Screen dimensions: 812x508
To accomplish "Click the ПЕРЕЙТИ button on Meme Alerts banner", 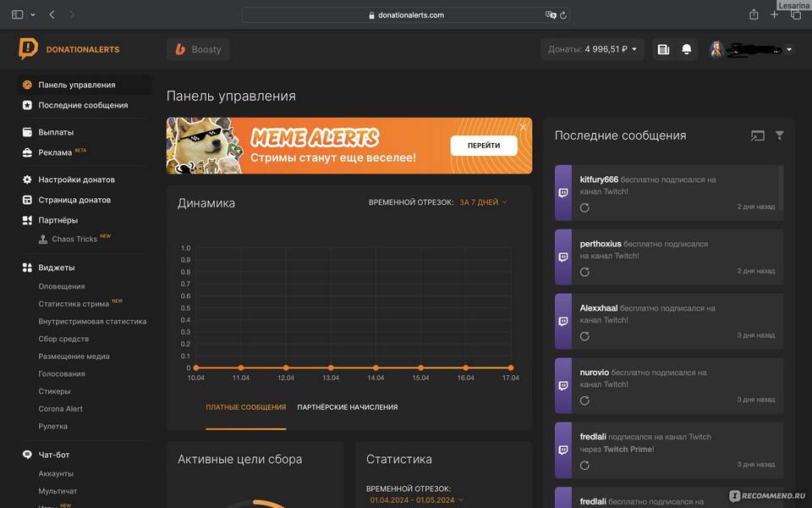I will pyautogui.click(x=484, y=146).
